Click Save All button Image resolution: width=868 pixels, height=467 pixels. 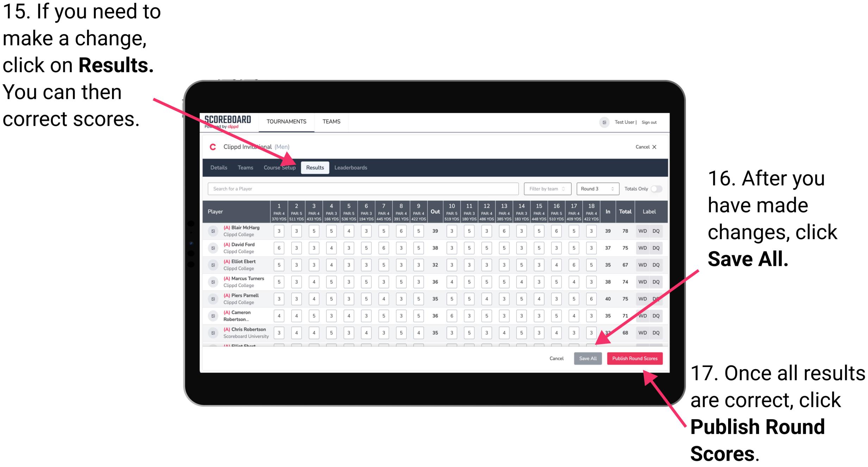click(587, 358)
